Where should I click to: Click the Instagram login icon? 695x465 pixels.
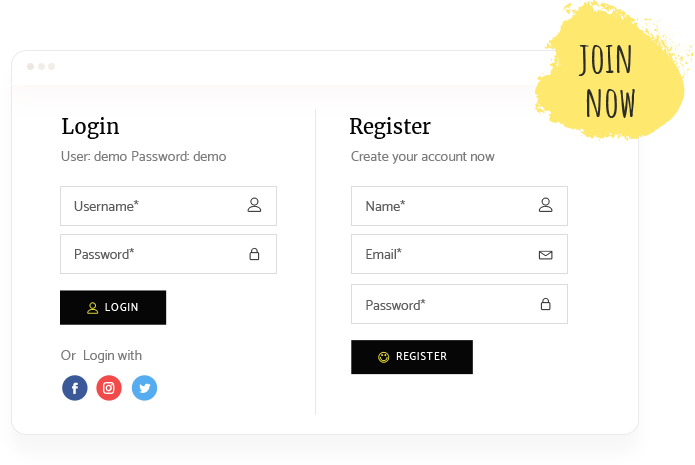pyautogui.click(x=109, y=388)
